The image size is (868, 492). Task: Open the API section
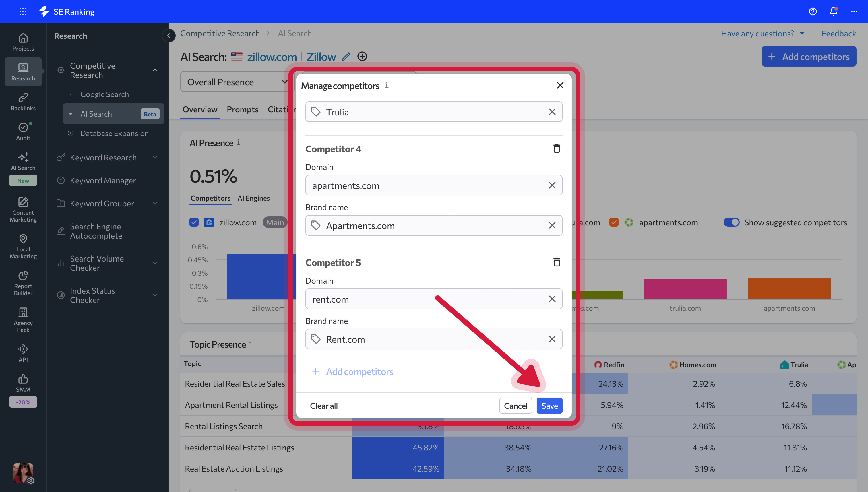pos(23,353)
